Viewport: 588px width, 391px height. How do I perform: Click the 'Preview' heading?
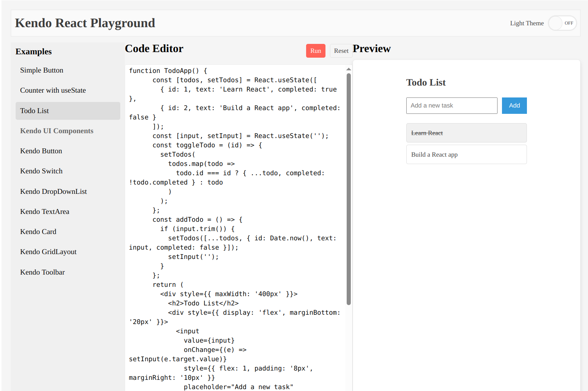[x=372, y=49]
